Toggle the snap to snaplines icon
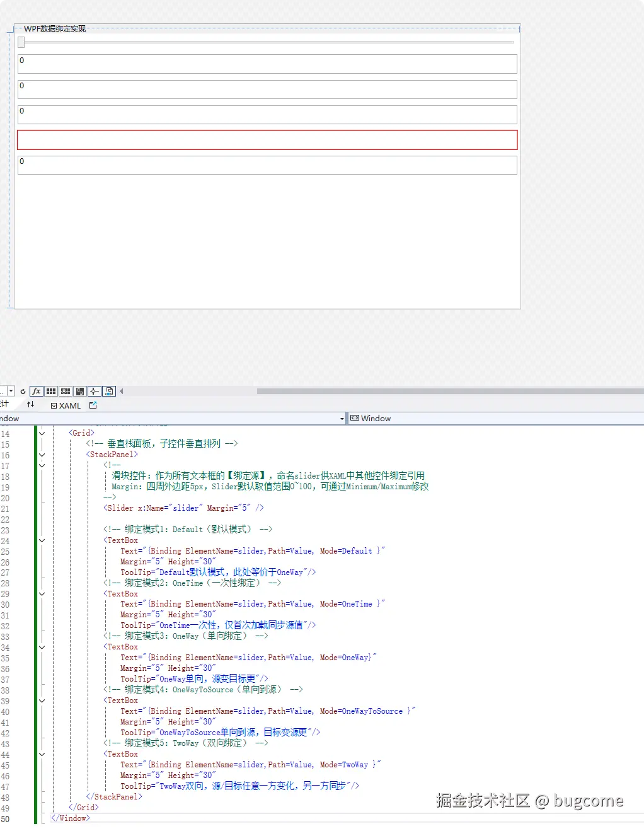The height and width of the screenshot is (831, 644). [95, 392]
